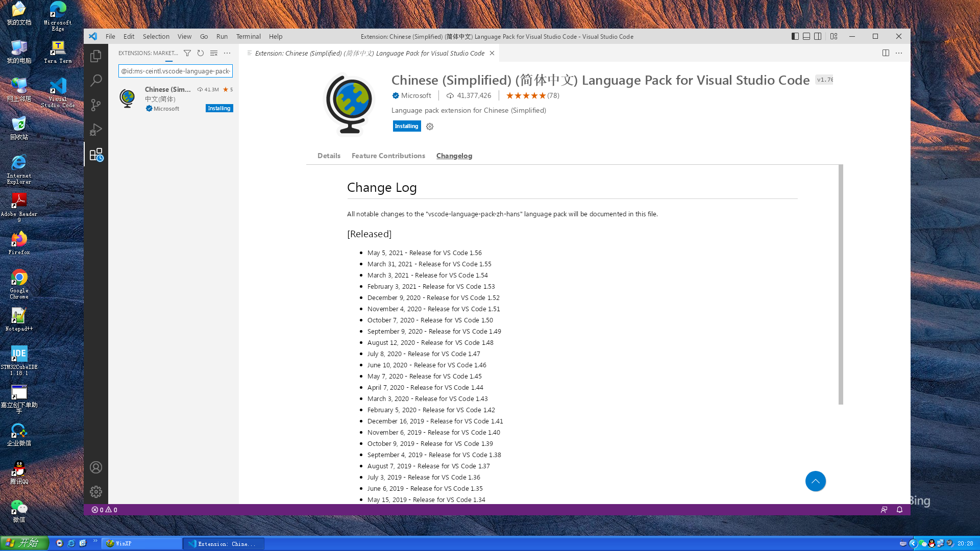Open the Selection menu
This screenshot has height=551, width=980.
[x=156, y=36]
